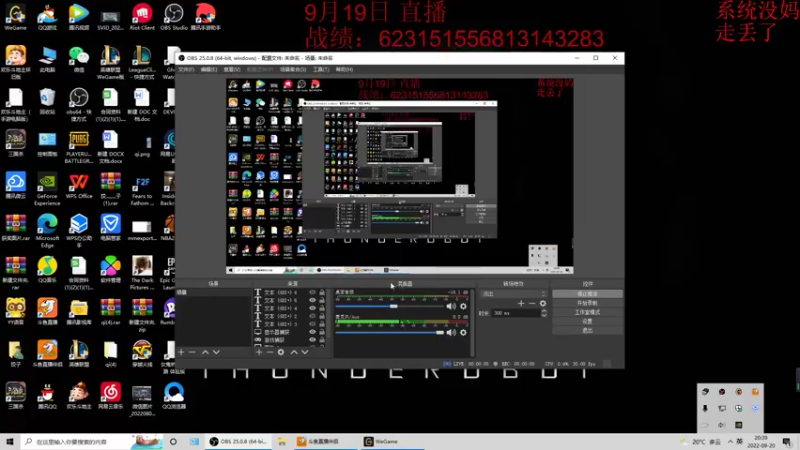Toggle visibility of 游戏捕获 source
800x450 pixels.
tap(312, 340)
